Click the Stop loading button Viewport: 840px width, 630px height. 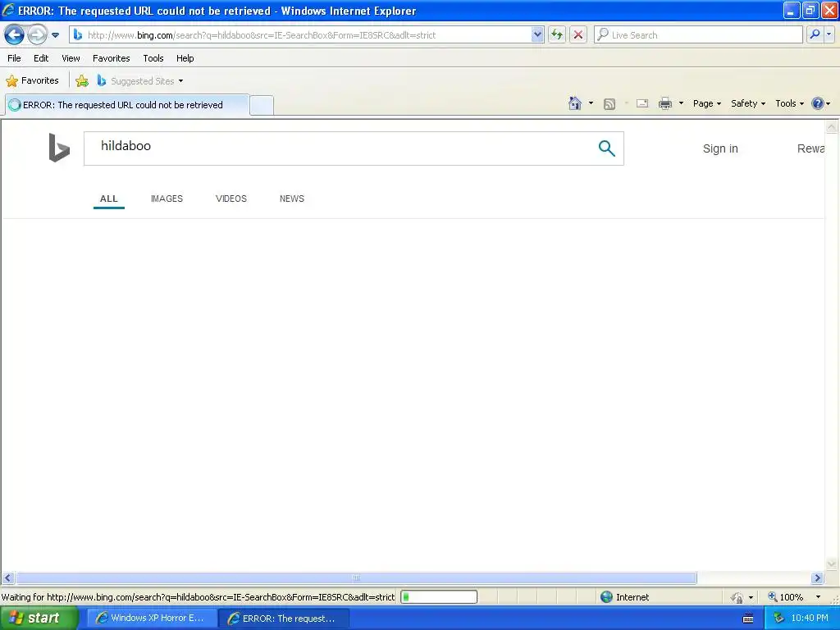pos(578,35)
